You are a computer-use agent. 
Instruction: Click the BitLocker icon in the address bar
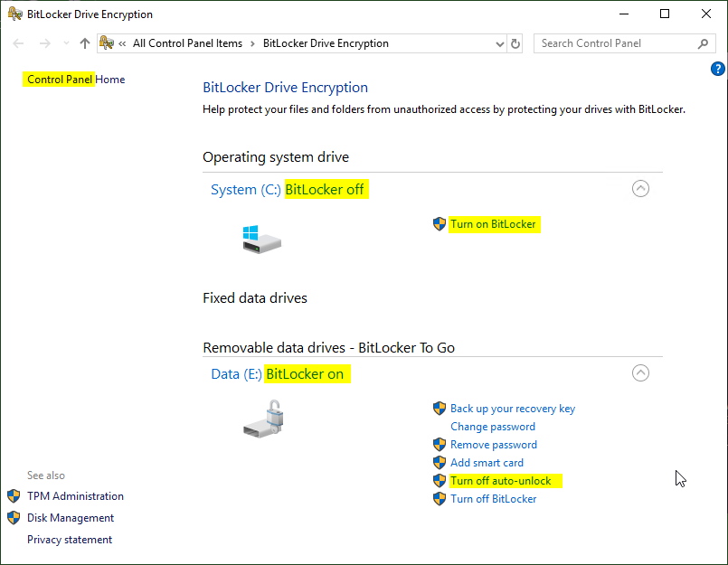tap(107, 43)
